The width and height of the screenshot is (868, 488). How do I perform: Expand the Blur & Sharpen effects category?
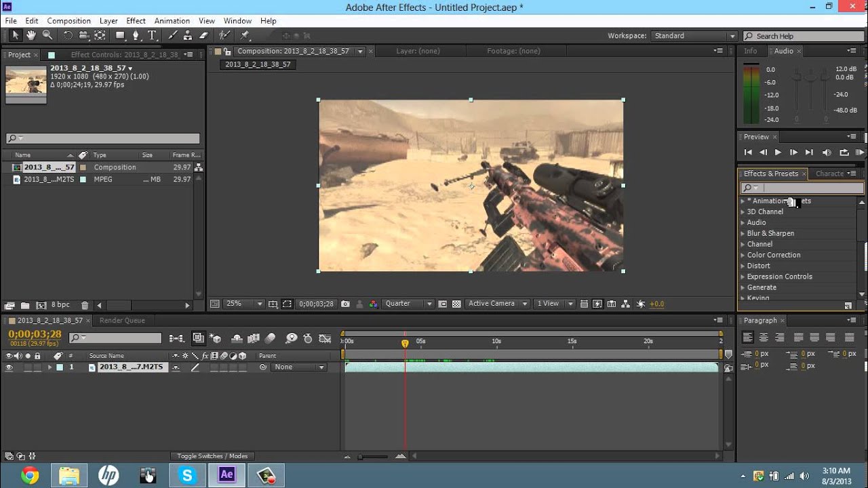743,233
